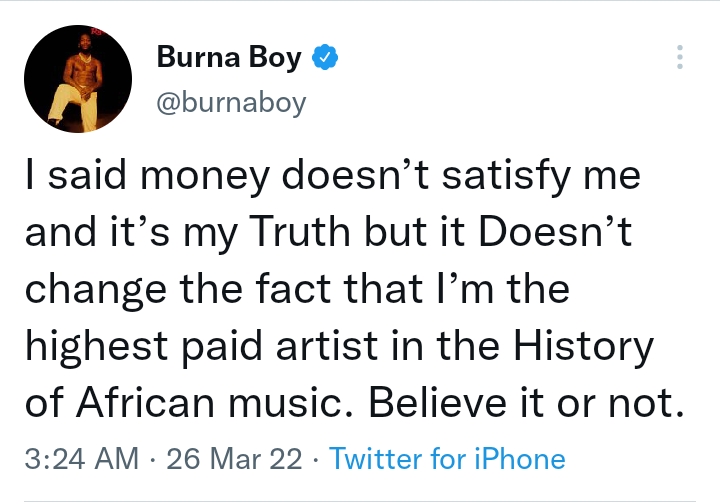This screenshot has height=504, width=720.
Task: Click the 3:24 AM timestamp
Action: coord(79,459)
